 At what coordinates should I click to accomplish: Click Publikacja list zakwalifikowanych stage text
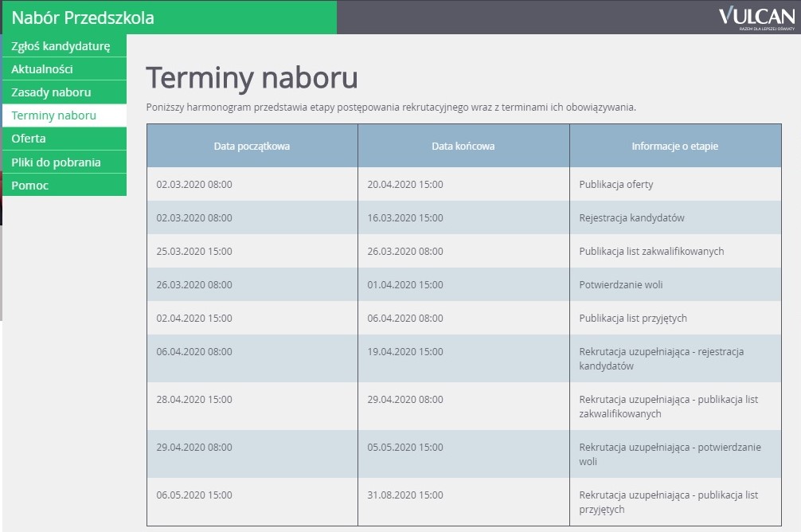pos(651,252)
